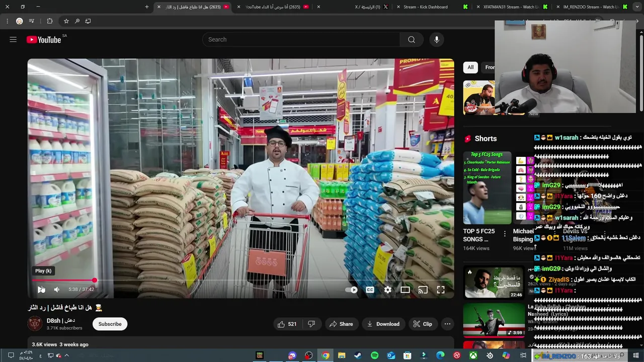
Task: Open the Chrome extensions puzzle icon
Action: [50, 21]
